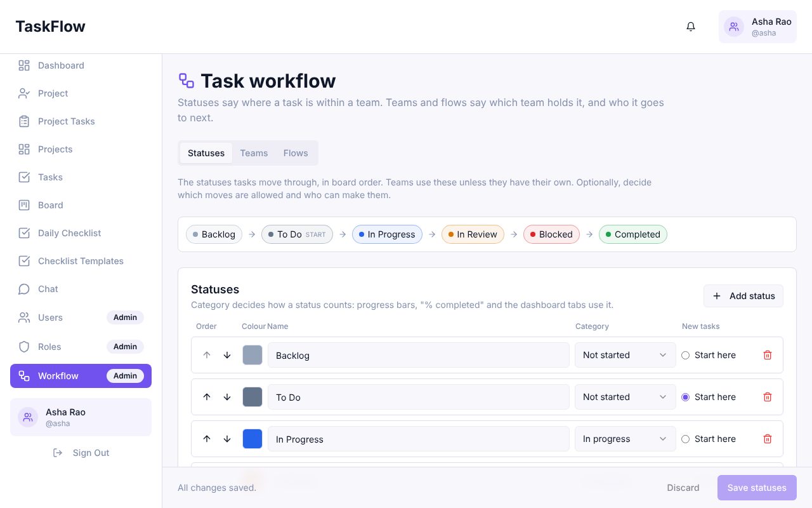Delete the Backlog status with trash icon

coord(768,355)
